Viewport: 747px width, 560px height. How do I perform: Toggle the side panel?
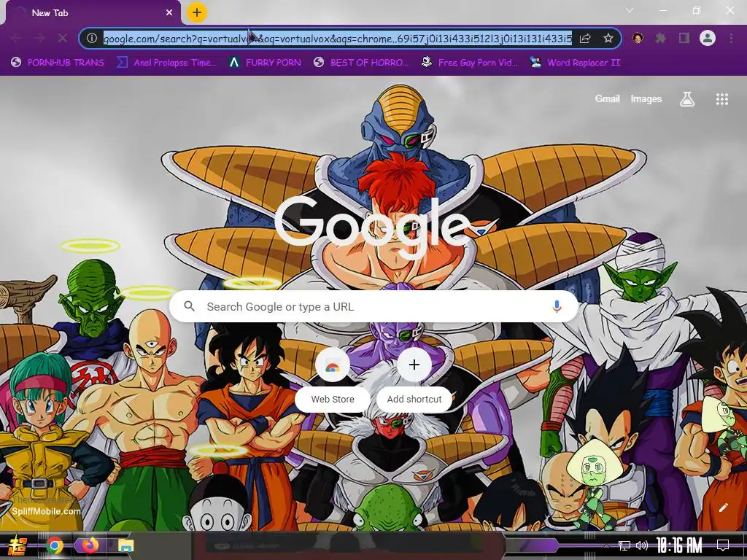click(x=684, y=38)
